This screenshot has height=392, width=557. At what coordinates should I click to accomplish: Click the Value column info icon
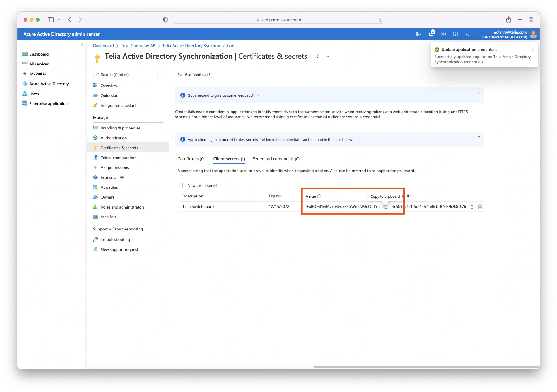tap(319, 196)
